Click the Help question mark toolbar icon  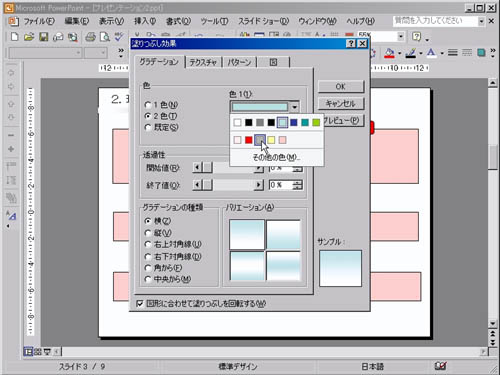pyautogui.click(x=417, y=36)
